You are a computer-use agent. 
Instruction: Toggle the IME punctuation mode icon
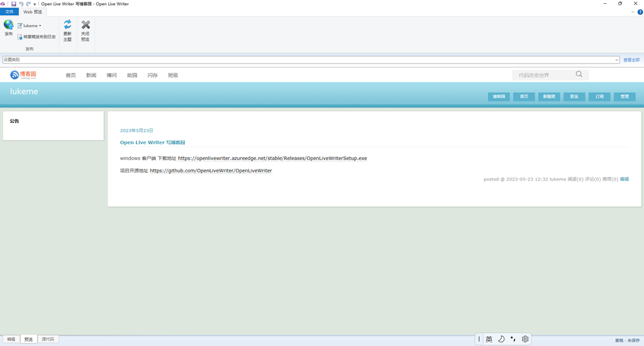tap(513, 339)
